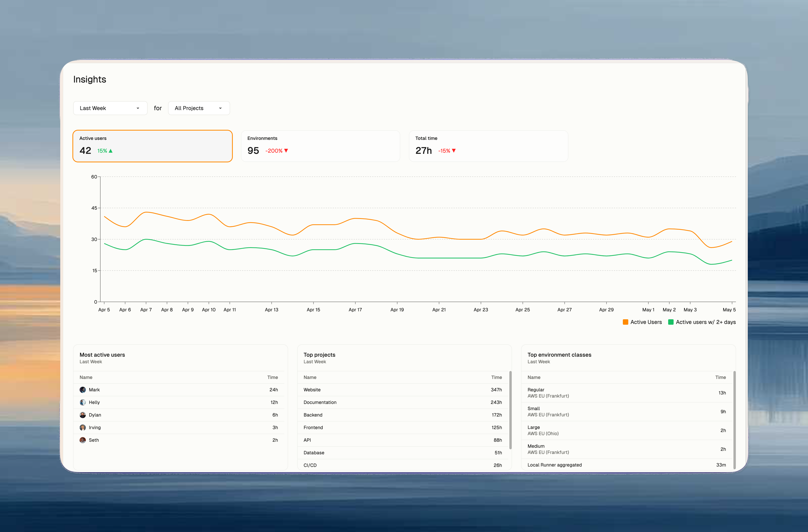View the Total time stat card

(488, 146)
